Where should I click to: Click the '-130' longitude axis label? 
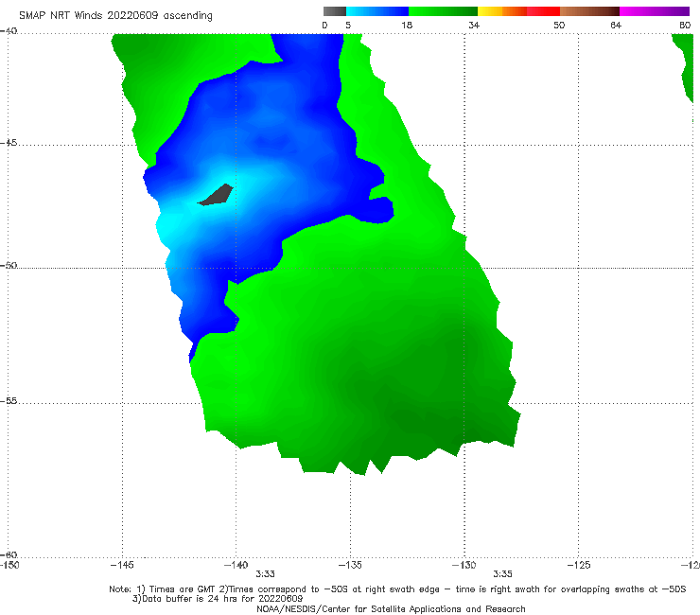pyautogui.click(x=464, y=565)
